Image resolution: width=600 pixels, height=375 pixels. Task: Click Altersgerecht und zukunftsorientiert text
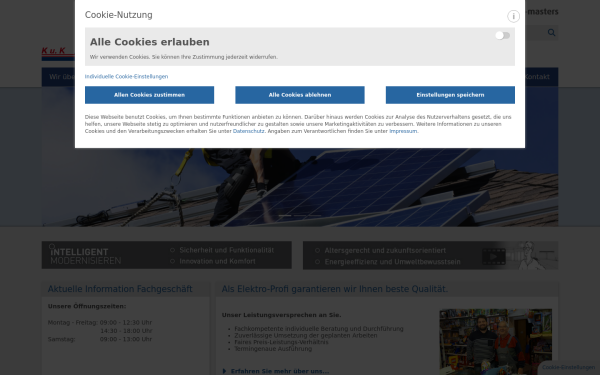coord(385,251)
